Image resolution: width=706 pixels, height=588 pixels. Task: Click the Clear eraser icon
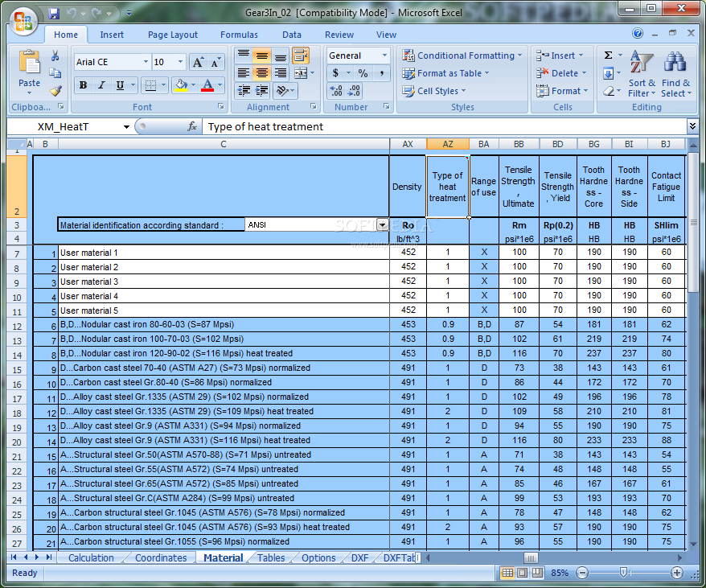pyautogui.click(x=608, y=91)
